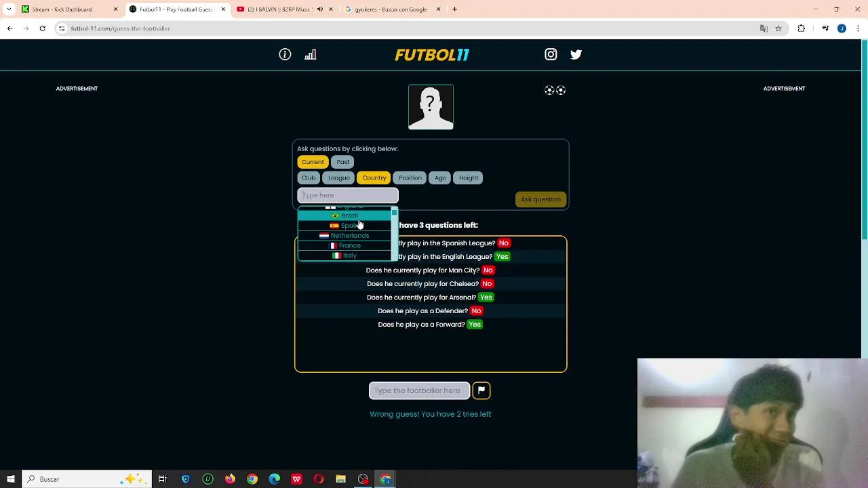The height and width of the screenshot is (488, 868).
Task: Open media controls icon in toolbar
Action: [825, 28]
